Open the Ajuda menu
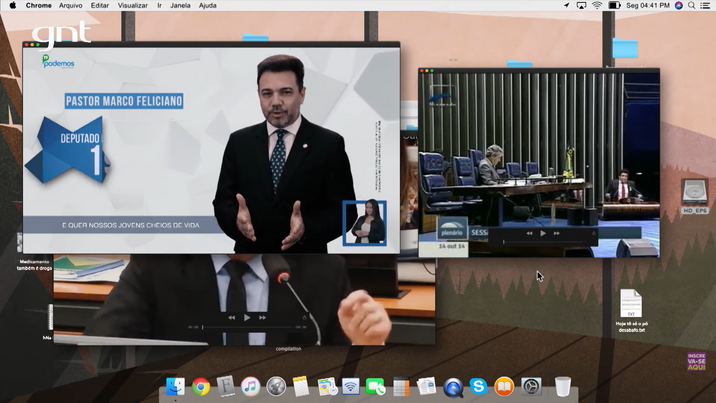 click(207, 5)
